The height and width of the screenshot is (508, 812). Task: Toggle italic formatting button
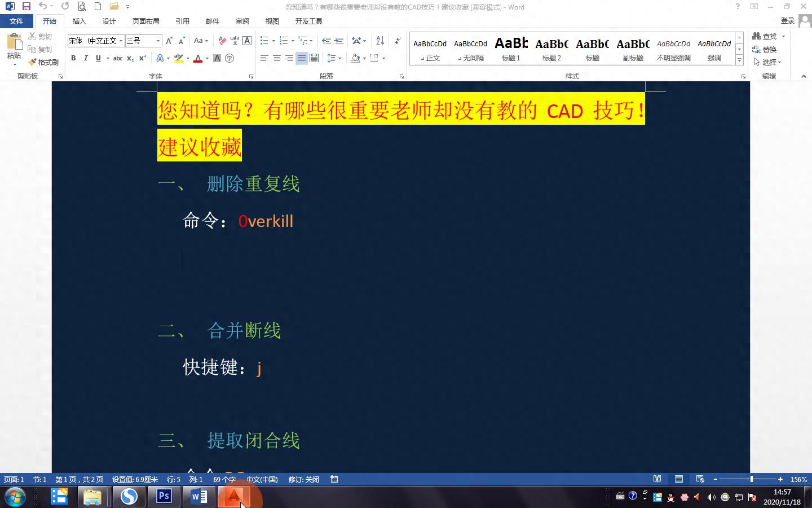[x=86, y=58]
